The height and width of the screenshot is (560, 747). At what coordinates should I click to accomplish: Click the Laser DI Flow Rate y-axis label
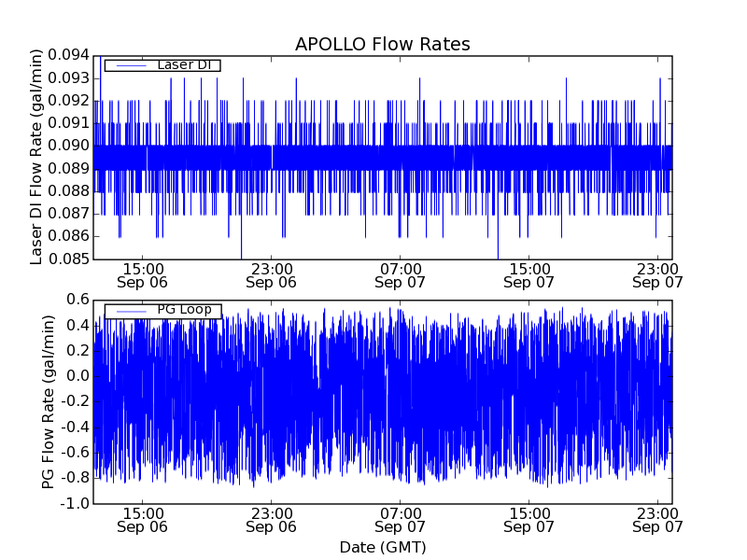pos(37,156)
